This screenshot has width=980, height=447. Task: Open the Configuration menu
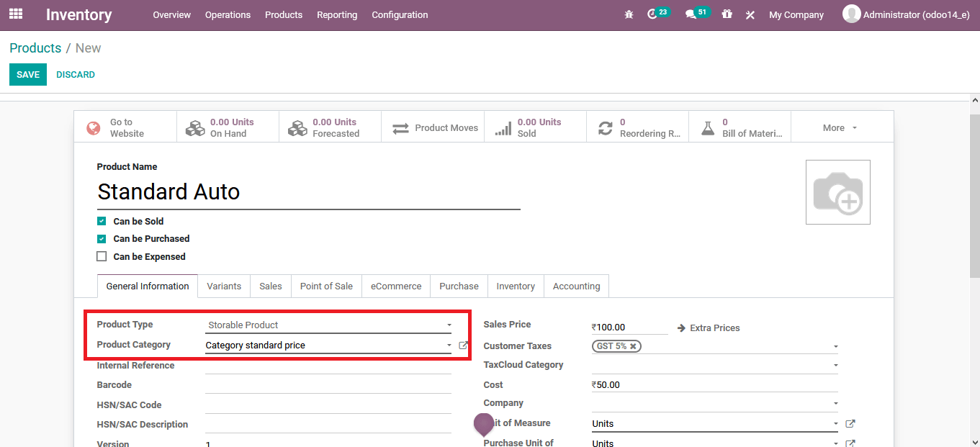[x=400, y=14]
